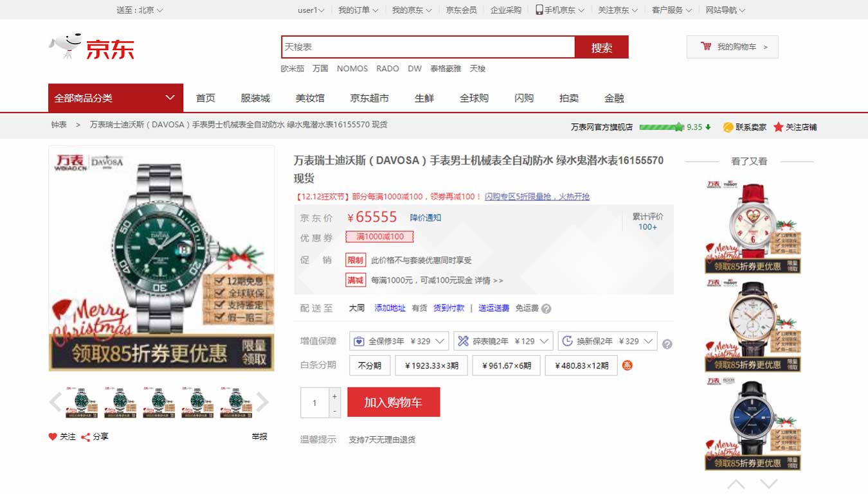
Task: Show next product thumbnails arrow
Action: 262,403
